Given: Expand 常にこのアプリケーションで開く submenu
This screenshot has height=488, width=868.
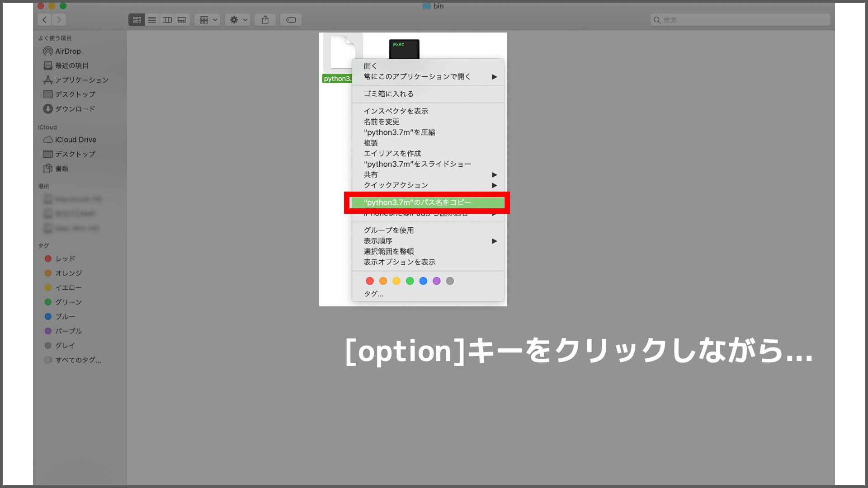Looking at the screenshot, I should click(428, 77).
